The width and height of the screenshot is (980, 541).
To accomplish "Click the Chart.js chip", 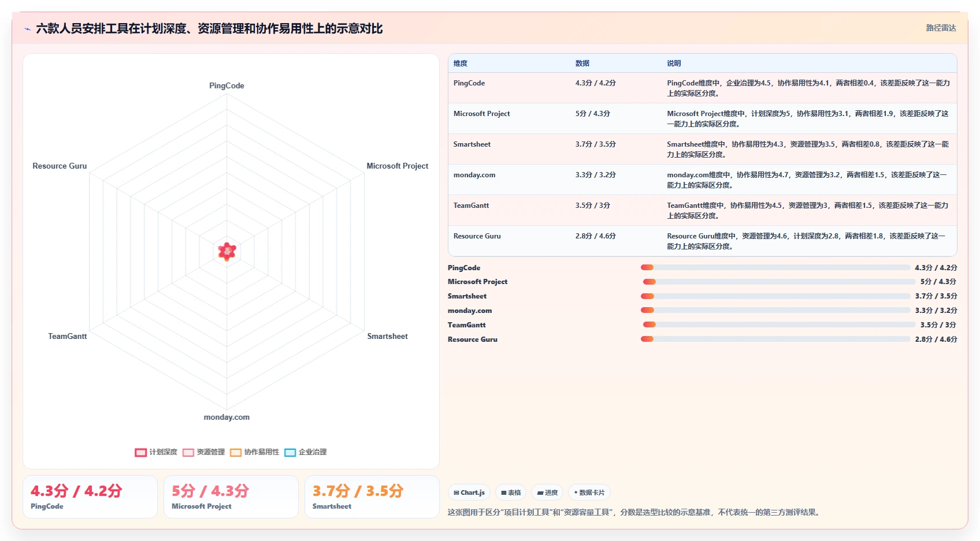I will coord(469,493).
